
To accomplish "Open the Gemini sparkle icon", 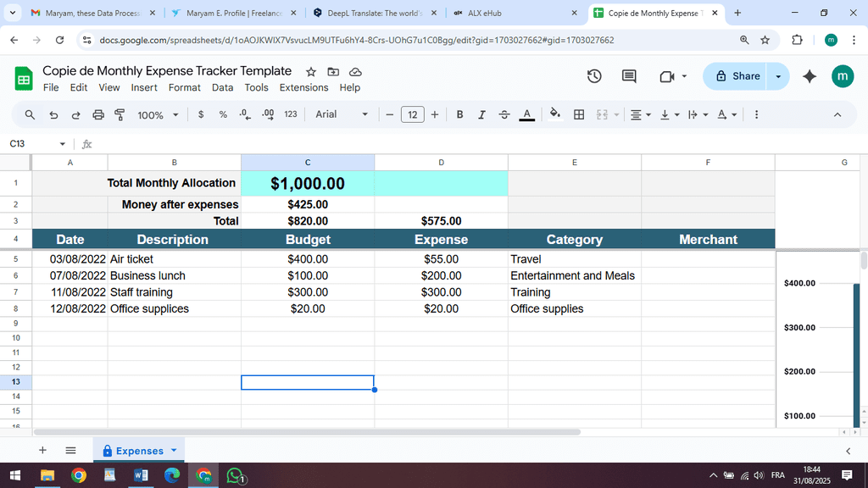I will [810, 76].
